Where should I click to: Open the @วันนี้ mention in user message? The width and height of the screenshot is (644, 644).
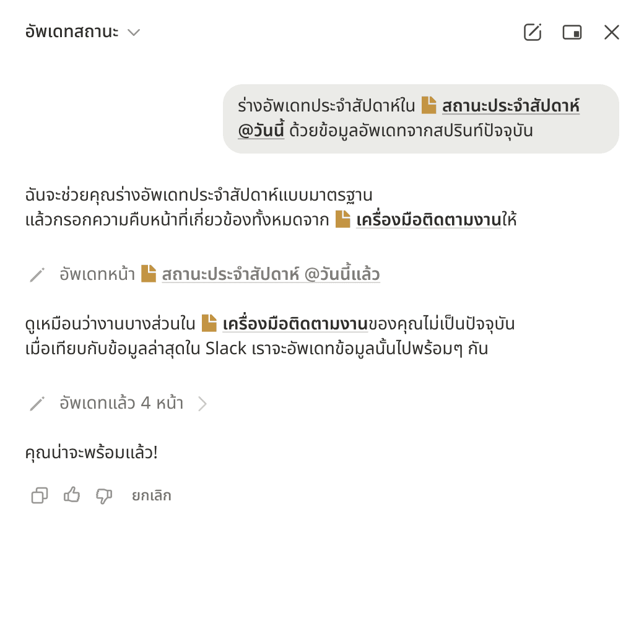[261, 131]
